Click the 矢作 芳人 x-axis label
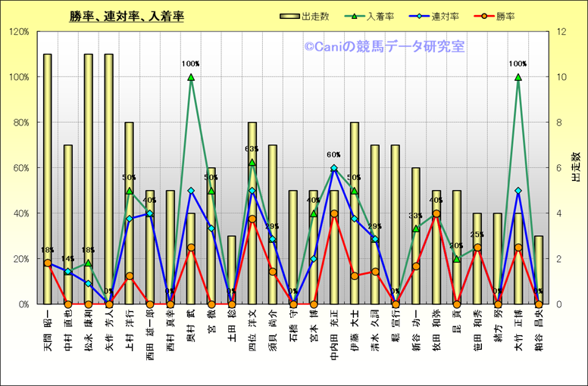This screenshot has width=588, height=386. (109, 325)
